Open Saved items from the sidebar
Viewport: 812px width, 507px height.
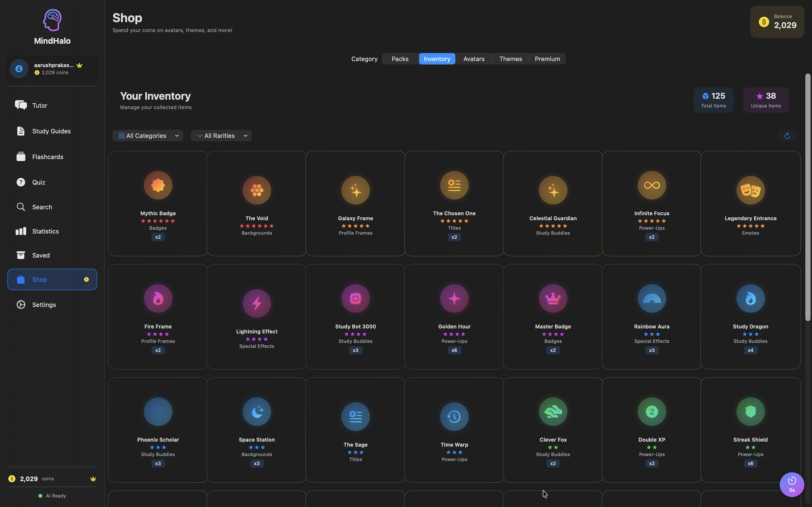tap(40, 255)
